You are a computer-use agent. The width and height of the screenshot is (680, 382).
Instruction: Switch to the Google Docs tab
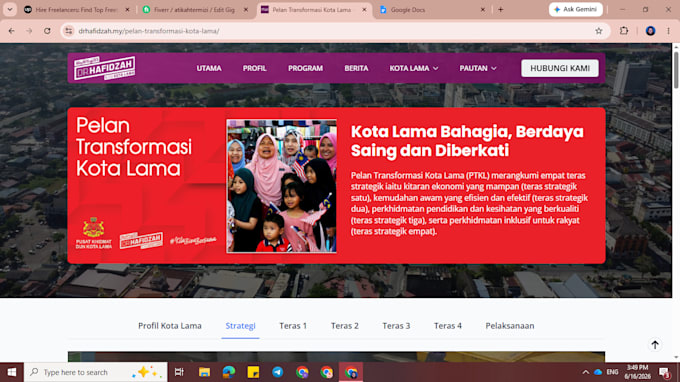click(x=432, y=10)
